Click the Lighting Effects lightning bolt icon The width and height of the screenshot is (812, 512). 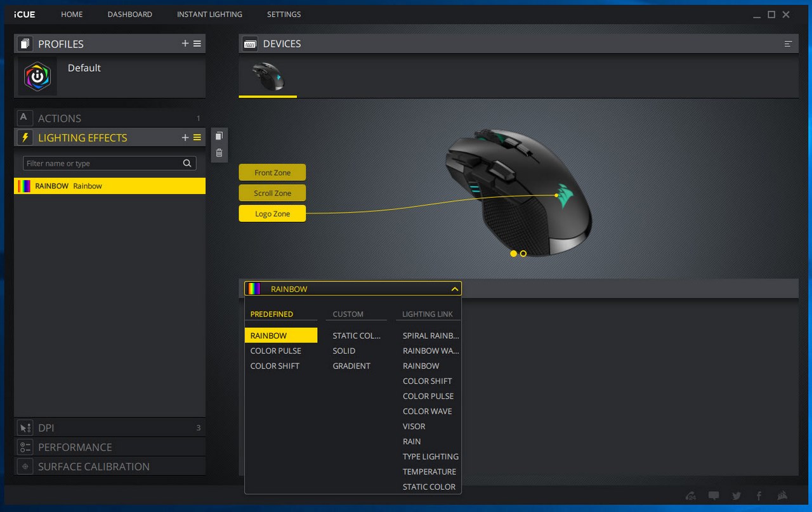coord(25,138)
